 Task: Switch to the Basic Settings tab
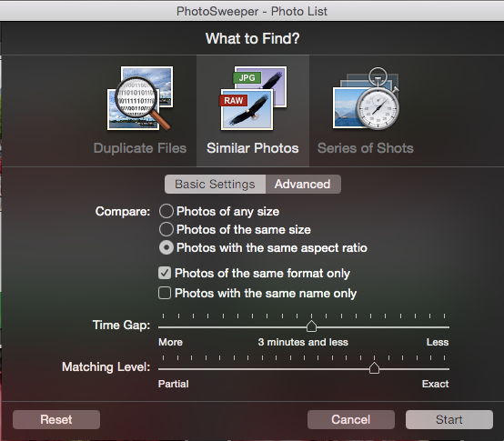click(x=215, y=184)
